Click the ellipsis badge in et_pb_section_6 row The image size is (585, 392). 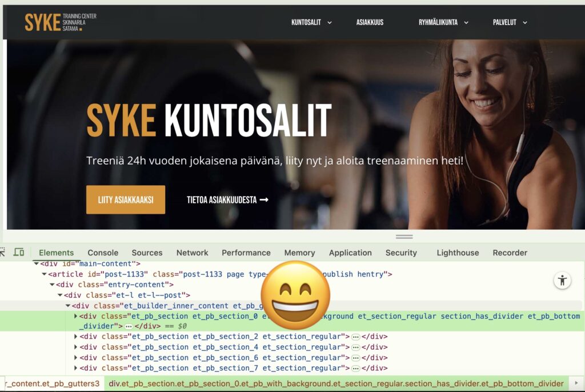[x=355, y=358]
